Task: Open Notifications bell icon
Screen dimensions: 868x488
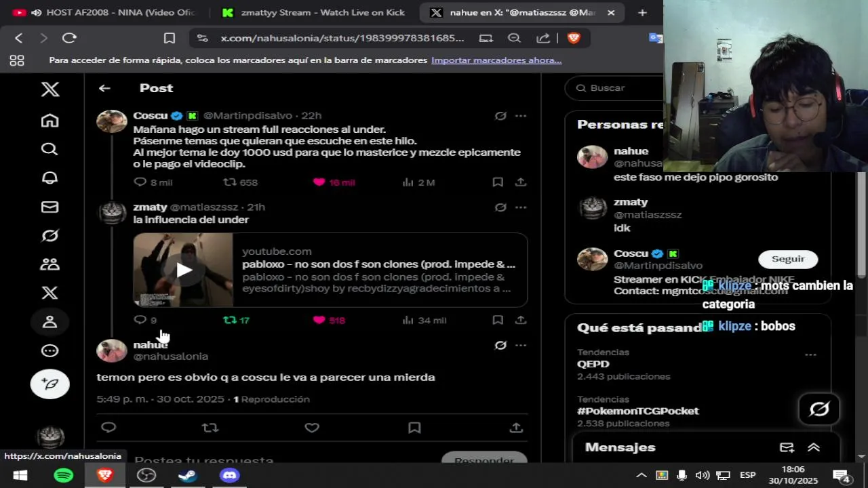Action: pyautogui.click(x=50, y=178)
